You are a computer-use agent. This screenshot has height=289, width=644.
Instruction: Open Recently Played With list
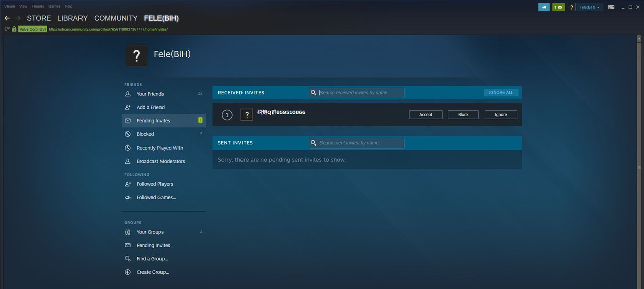pos(160,148)
